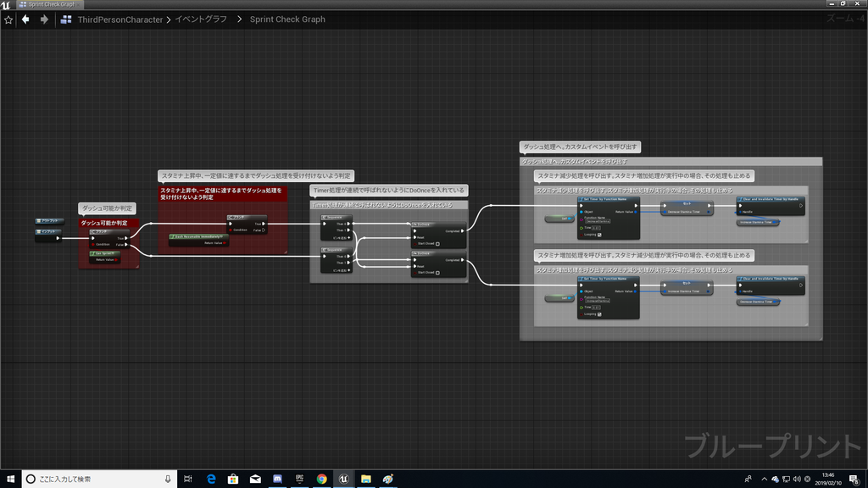
Task: Click Function Name field of upper Set Timer
Action: (598, 221)
